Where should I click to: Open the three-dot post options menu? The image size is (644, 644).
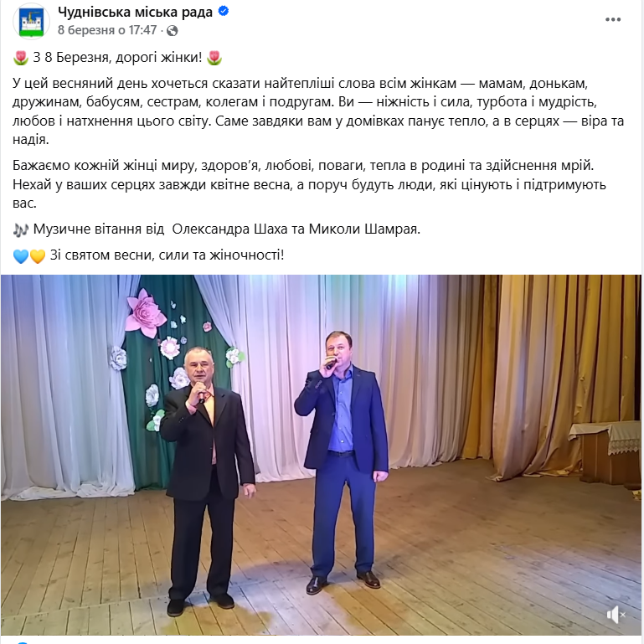[613, 19]
